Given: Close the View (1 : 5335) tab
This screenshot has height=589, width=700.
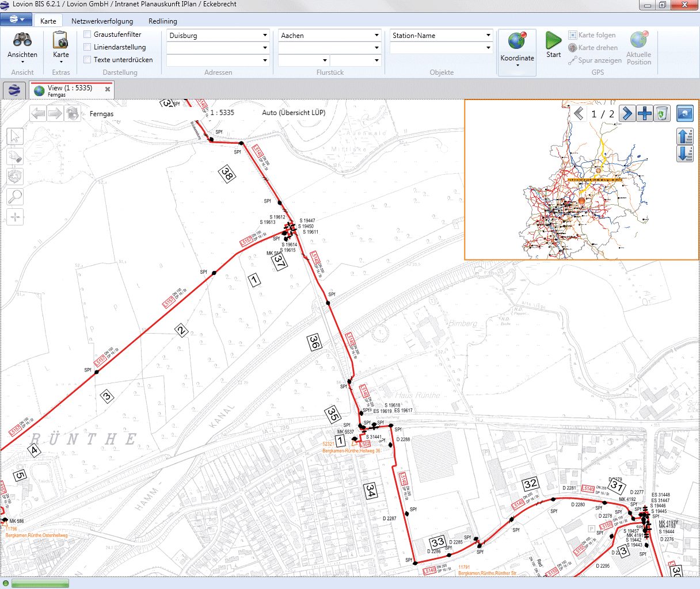Looking at the screenshot, I should [x=108, y=90].
